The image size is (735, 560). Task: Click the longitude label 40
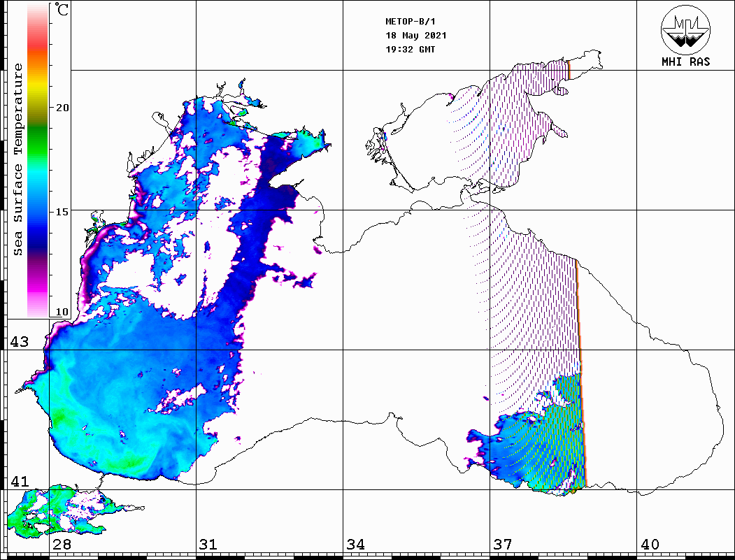pos(650,544)
